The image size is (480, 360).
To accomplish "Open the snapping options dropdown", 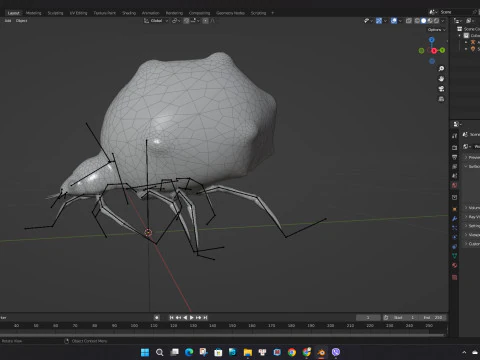I will point(195,21).
